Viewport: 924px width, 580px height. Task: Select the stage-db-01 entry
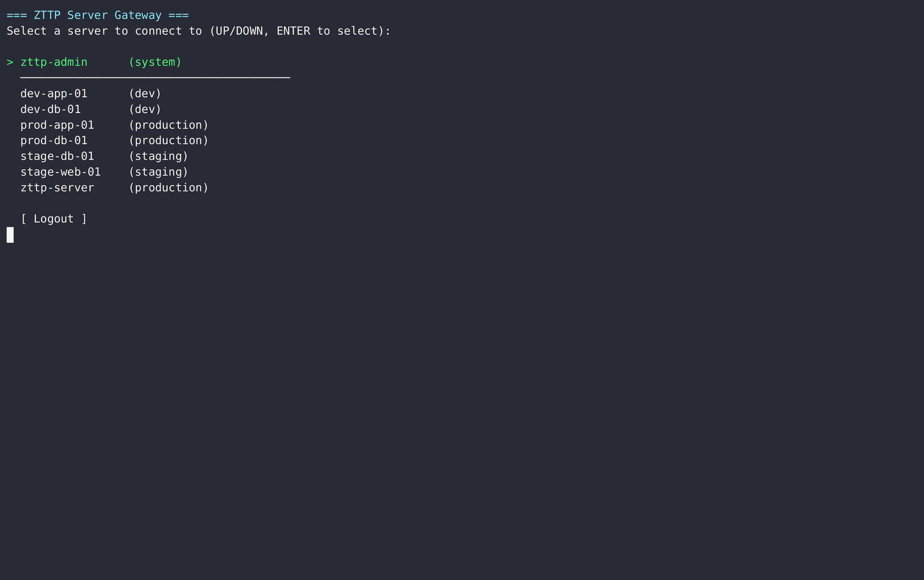coord(104,156)
